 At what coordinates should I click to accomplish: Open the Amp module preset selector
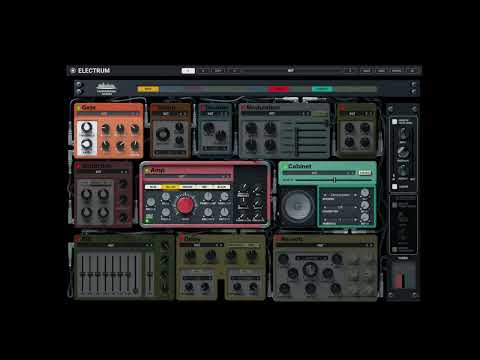(x=188, y=176)
